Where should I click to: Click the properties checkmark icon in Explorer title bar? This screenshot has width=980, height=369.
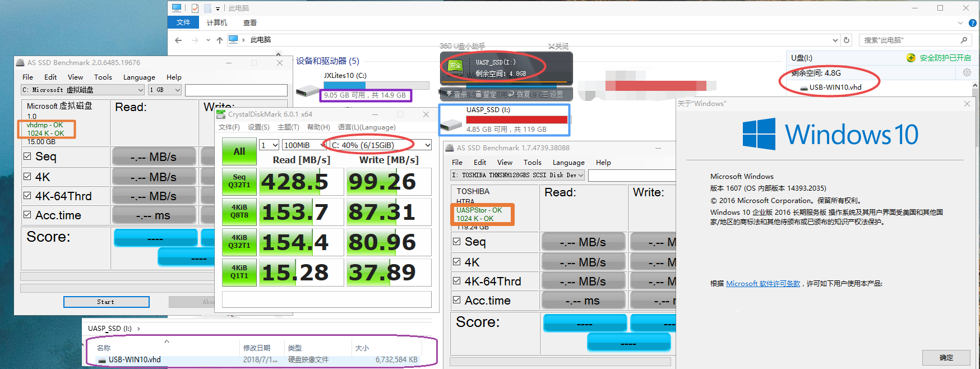click(x=195, y=8)
